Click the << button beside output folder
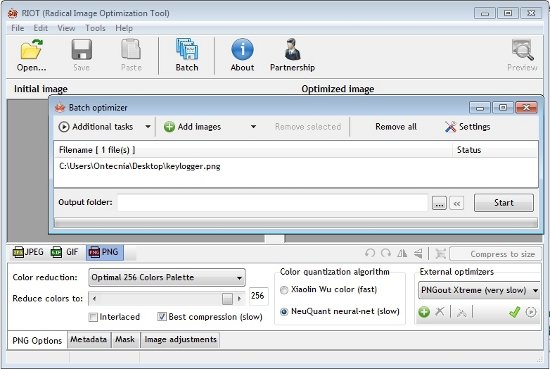This screenshot has width=550, height=369. [x=456, y=203]
